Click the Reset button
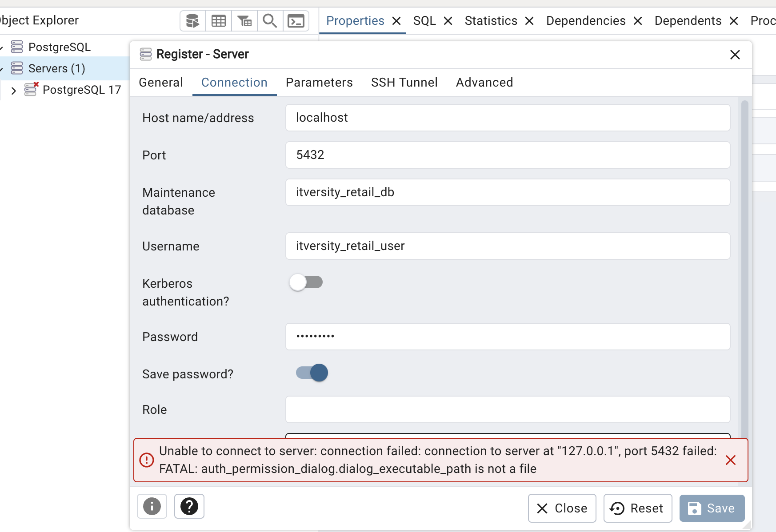The image size is (776, 532). tap(637, 508)
